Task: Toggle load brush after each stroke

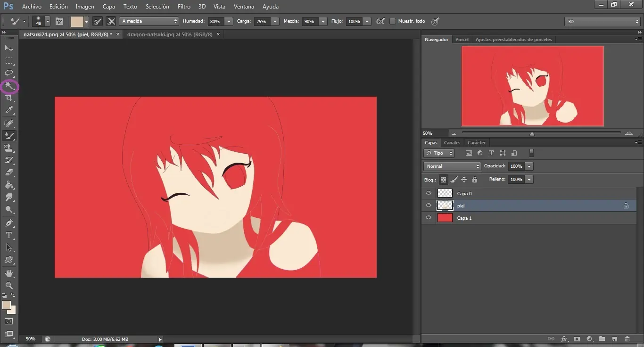Action: click(98, 21)
